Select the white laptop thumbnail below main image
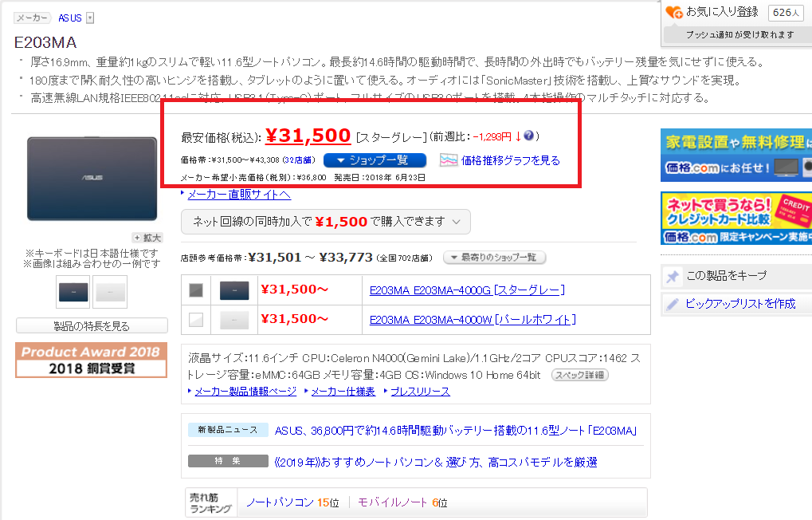The width and height of the screenshot is (812, 520). pos(110,292)
